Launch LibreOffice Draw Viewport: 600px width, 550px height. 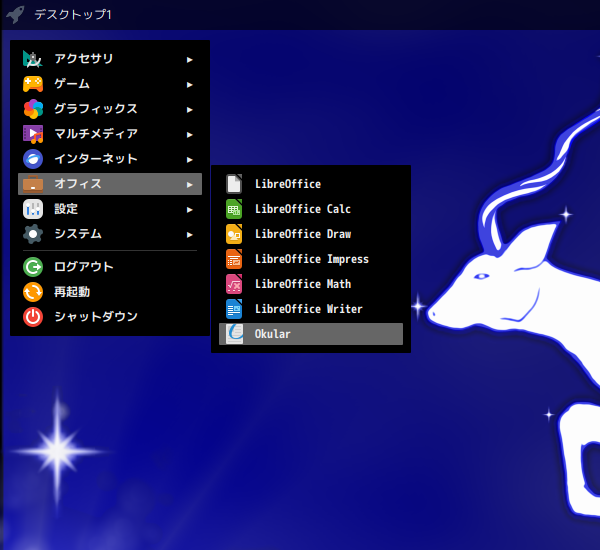click(311, 234)
